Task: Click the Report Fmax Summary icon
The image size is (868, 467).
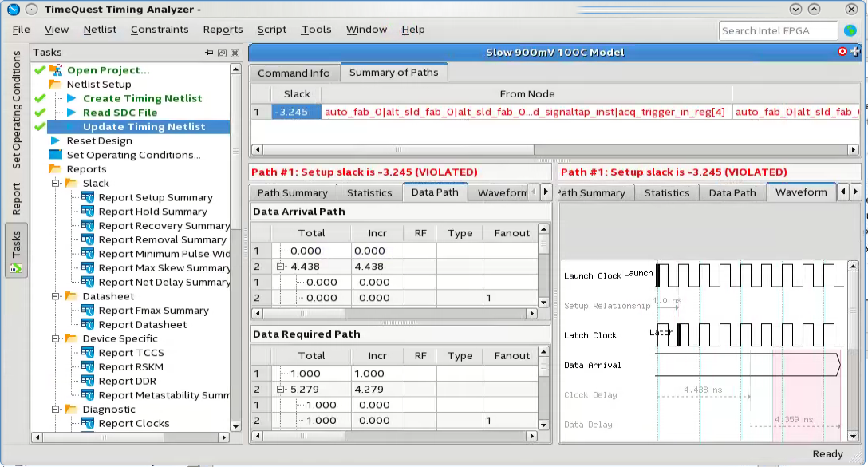Action: tap(88, 311)
